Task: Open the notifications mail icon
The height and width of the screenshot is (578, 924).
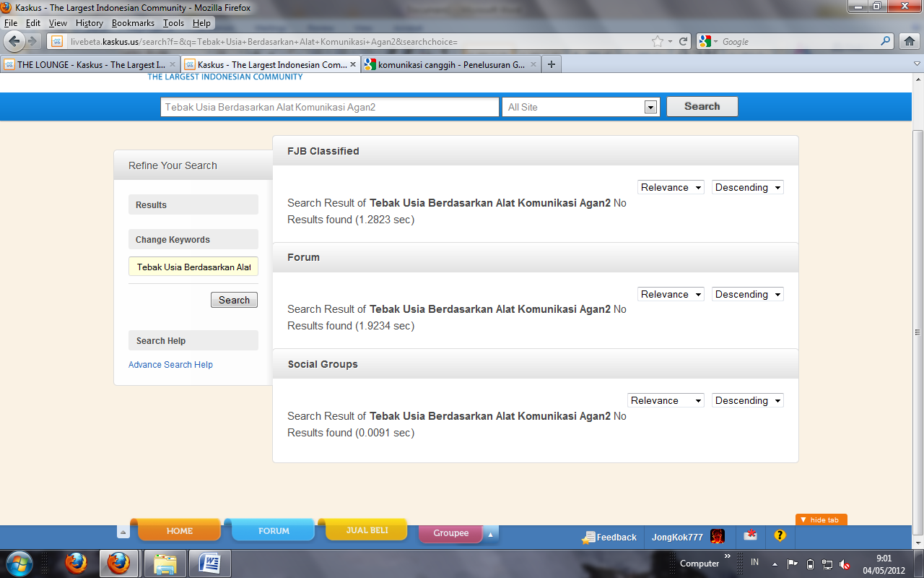Action: point(751,535)
